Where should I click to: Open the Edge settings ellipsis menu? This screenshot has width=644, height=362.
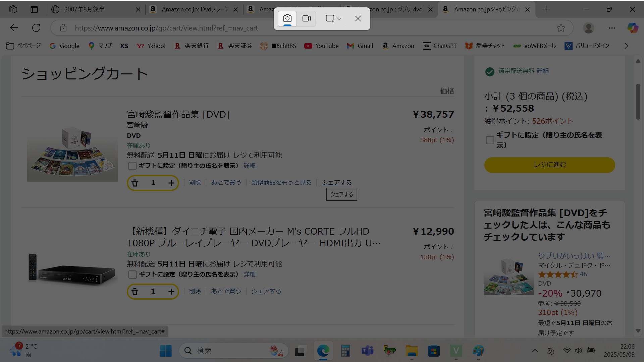pos(612,28)
